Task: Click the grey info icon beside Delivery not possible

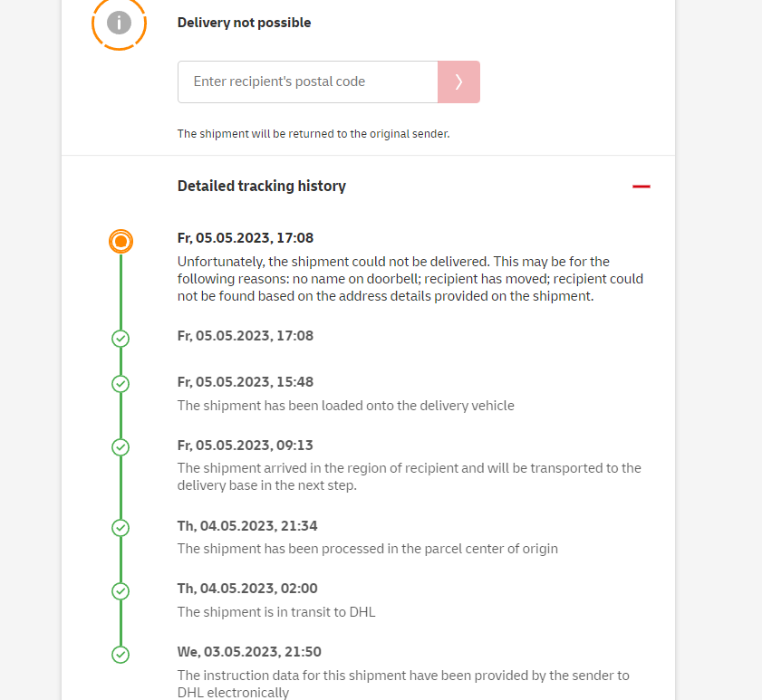Action: tap(119, 23)
